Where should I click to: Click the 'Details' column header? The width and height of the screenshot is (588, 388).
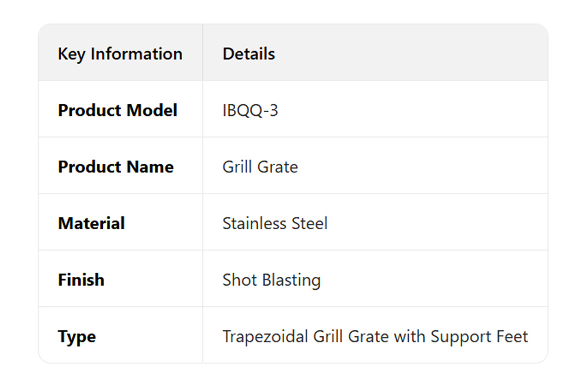pyautogui.click(x=249, y=53)
